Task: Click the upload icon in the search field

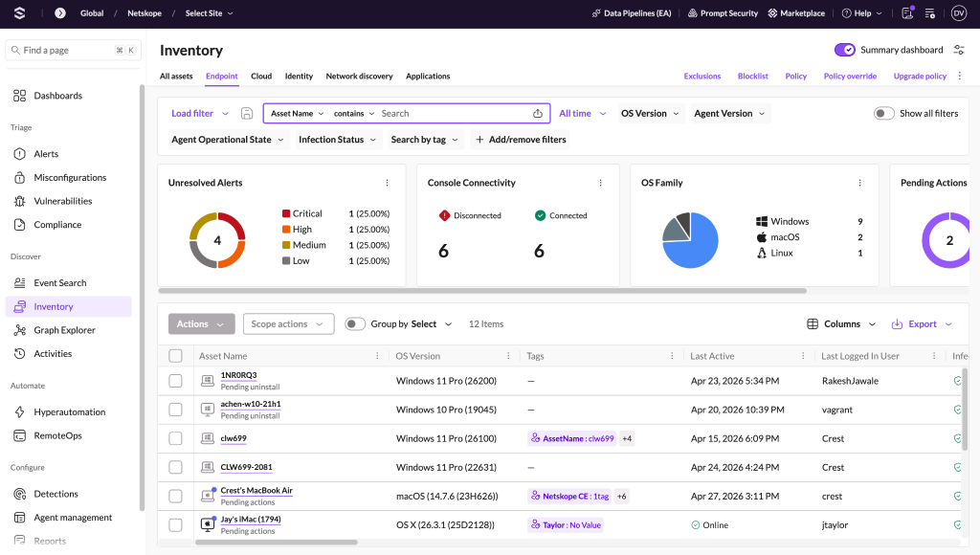Action: (538, 113)
